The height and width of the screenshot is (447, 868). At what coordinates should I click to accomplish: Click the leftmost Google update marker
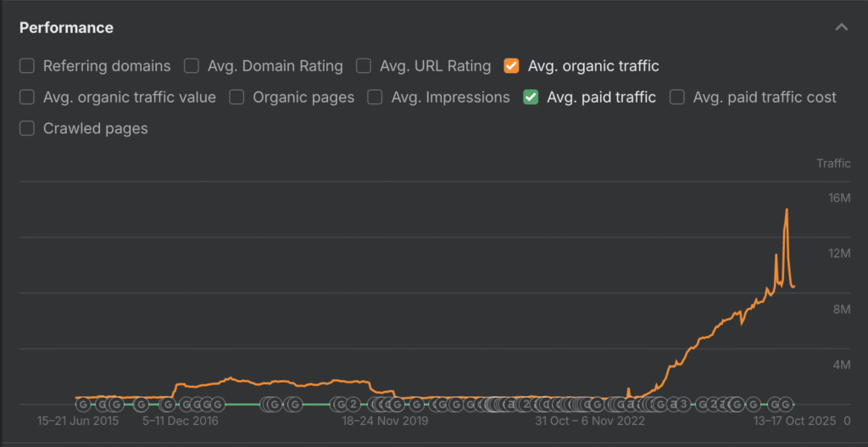[82, 405]
